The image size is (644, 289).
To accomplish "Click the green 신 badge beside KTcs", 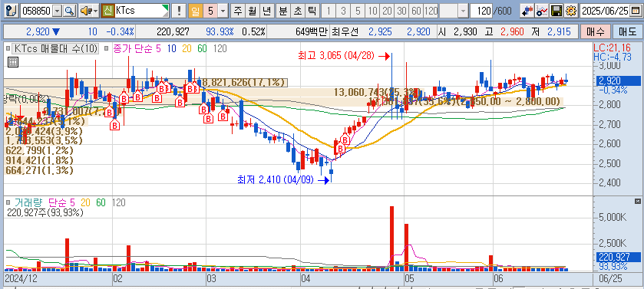I will point(108,11).
